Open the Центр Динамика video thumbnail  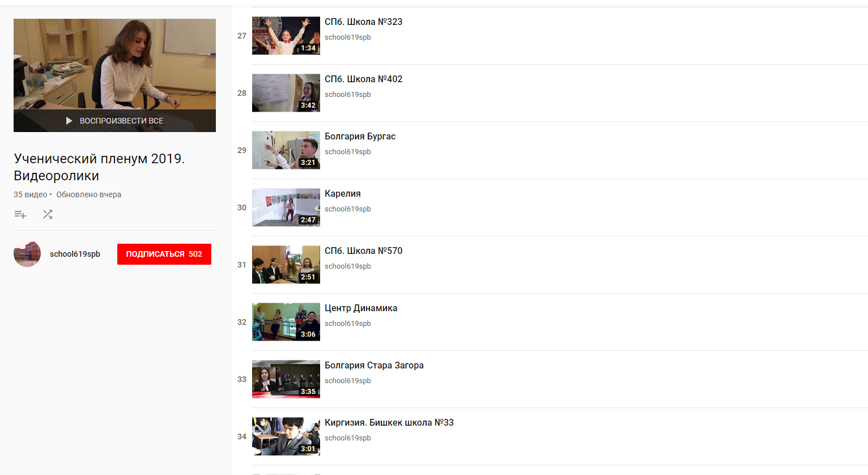[x=286, y=322]
